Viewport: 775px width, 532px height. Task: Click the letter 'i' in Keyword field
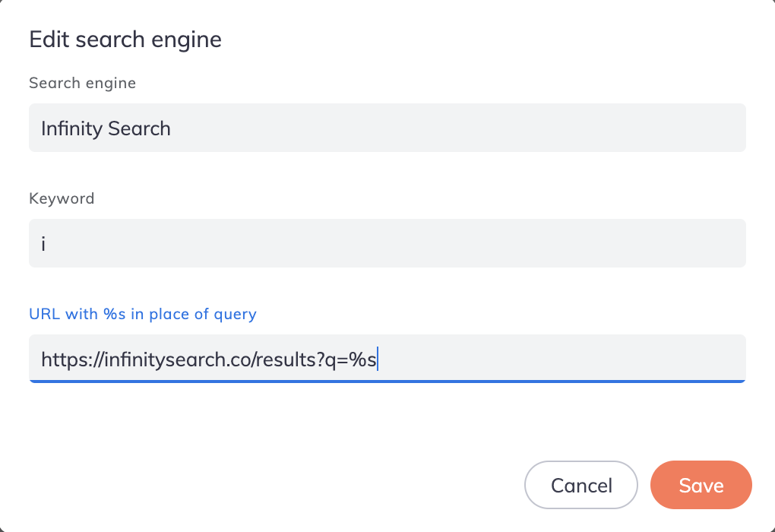pos(44,244)
